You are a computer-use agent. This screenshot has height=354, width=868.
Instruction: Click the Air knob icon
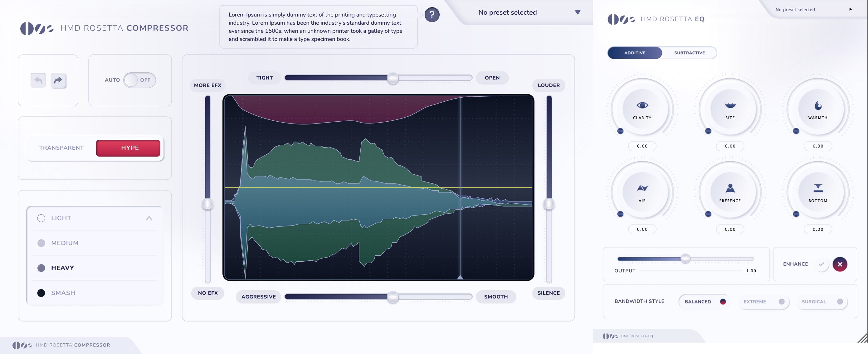[x=642, y=188]
